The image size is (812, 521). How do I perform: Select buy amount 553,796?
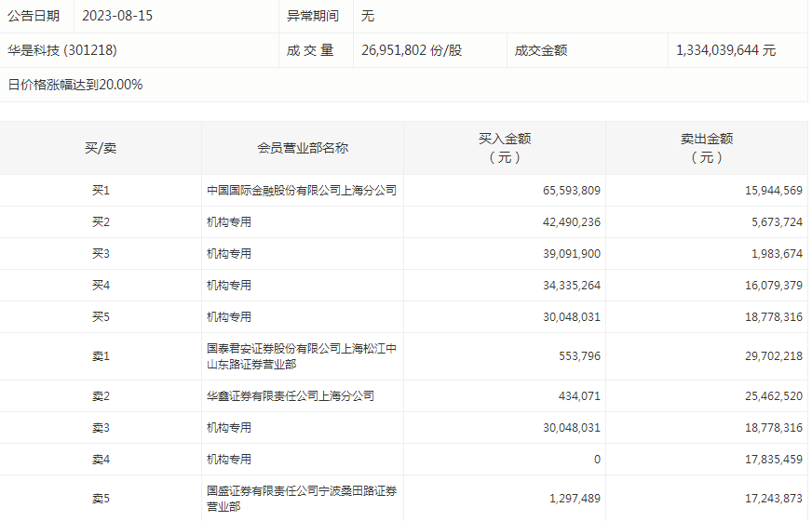click(x=579, y=356)
